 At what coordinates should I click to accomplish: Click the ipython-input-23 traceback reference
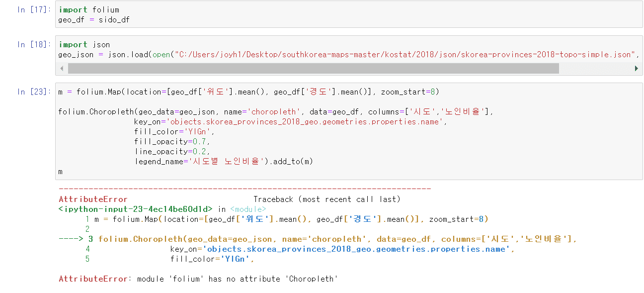click(135, 209)
